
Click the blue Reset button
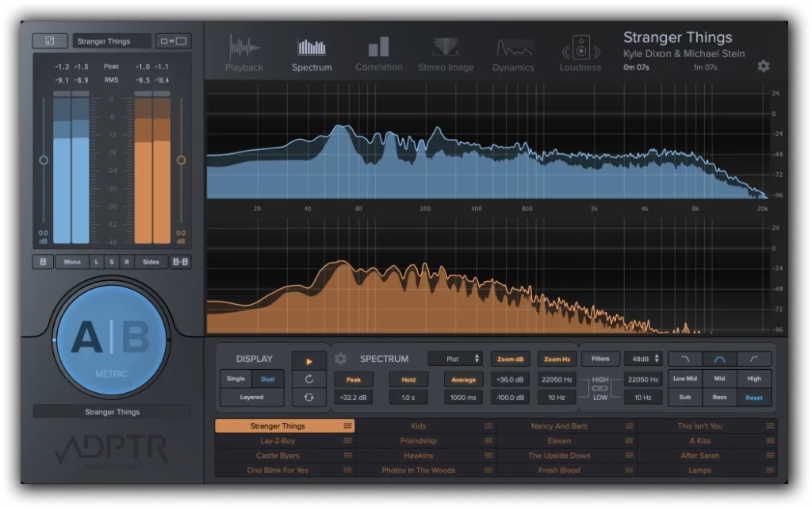(x=754, y=398)
